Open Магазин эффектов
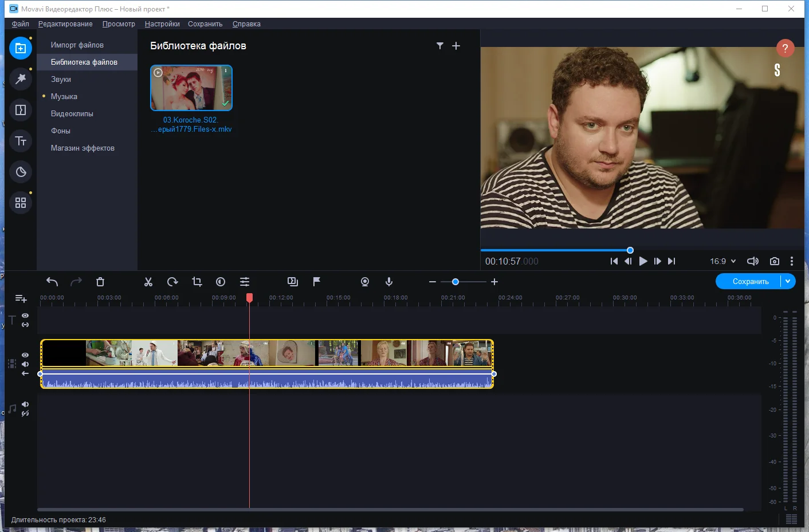The image size is (809, 532). [x=87, y=148]
